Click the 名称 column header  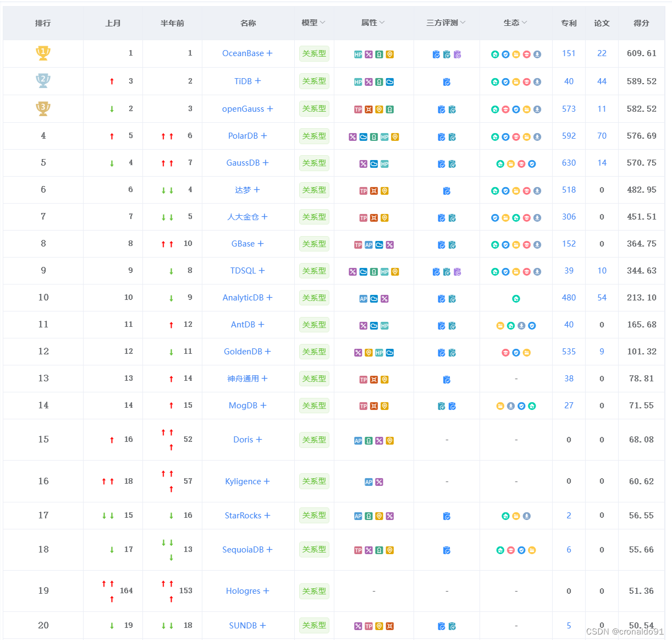(248, 23)
